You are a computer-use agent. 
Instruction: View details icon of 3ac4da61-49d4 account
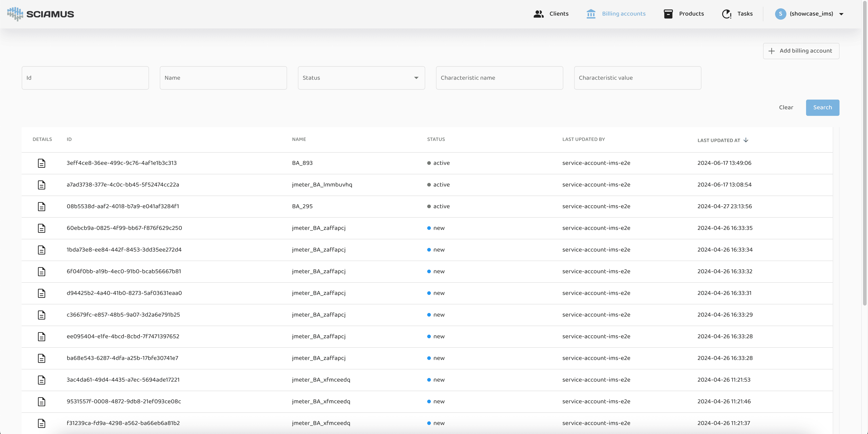pyautogui.click(x=41, y=380)
